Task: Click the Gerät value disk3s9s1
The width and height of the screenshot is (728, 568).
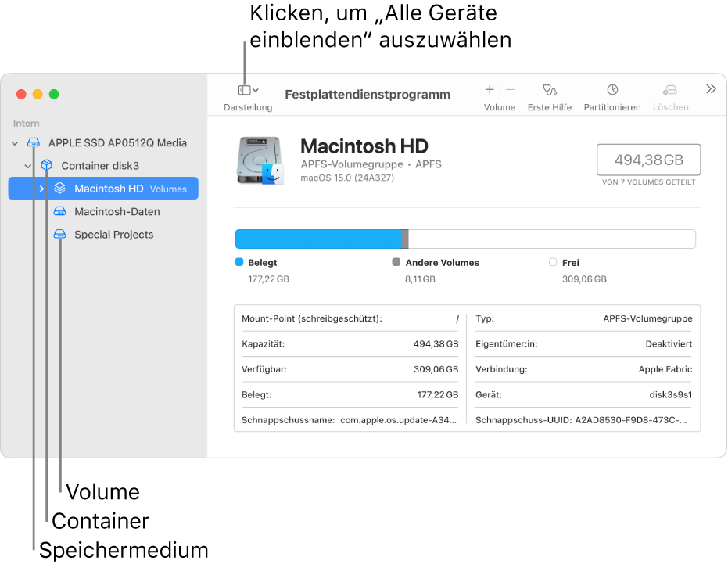Action: point(670,395)
